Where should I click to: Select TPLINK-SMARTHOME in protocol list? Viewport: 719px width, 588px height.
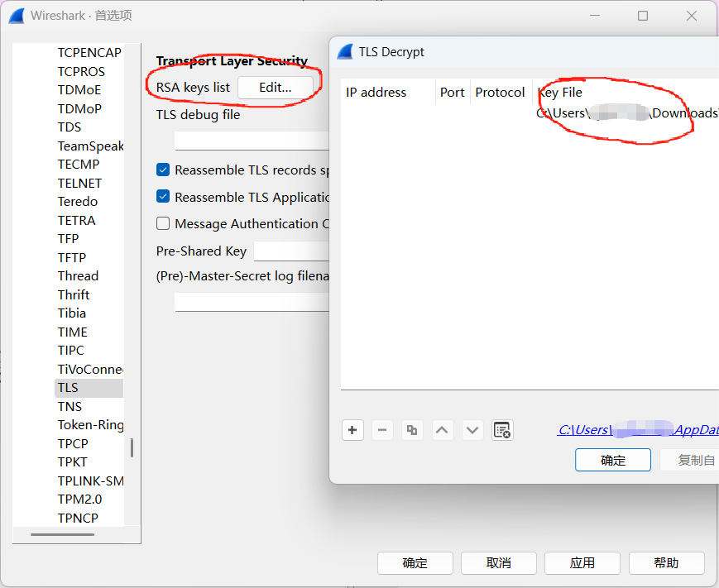[90, 480]
